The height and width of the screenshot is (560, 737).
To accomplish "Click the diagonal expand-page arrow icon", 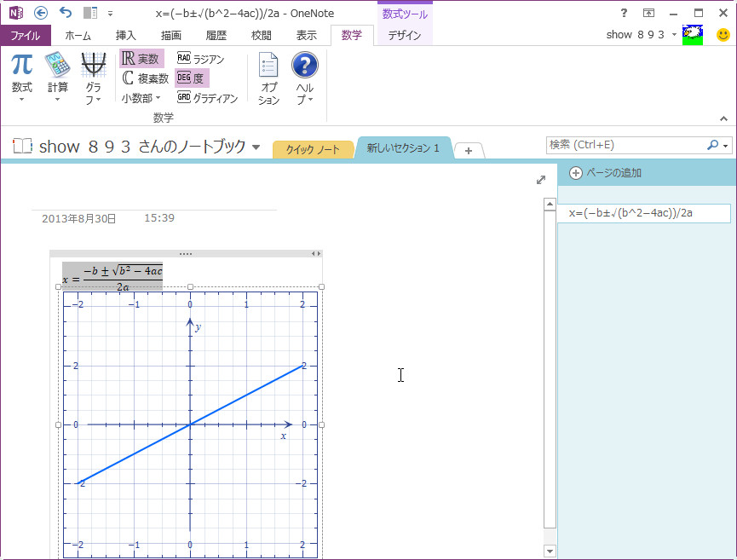I will click(x=540, y=180).
